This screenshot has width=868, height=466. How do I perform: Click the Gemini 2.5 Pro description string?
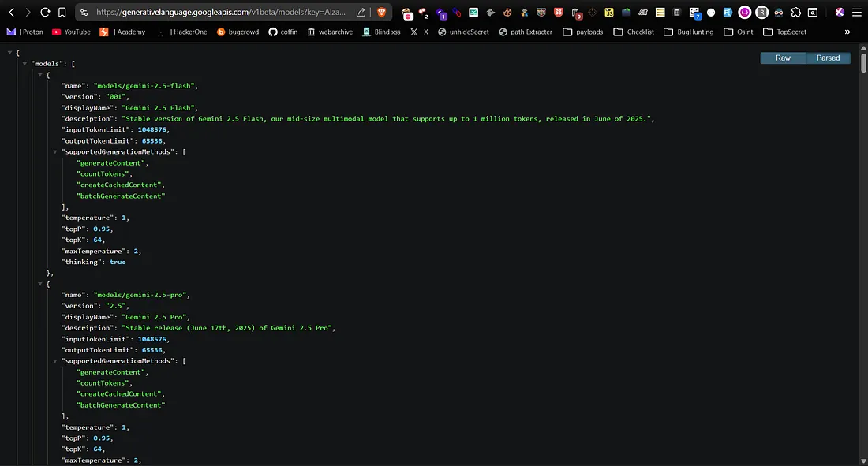click(x=226, y=328)
